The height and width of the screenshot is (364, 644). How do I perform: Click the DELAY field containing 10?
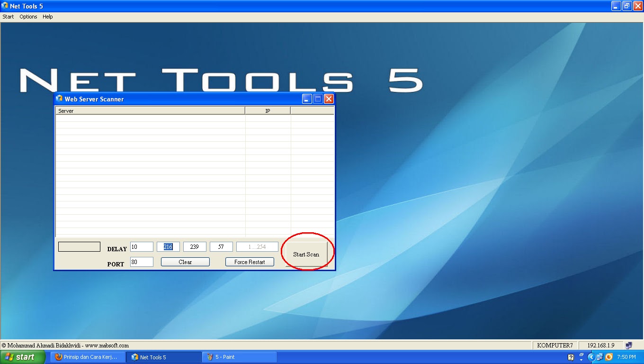coord(142,246)
